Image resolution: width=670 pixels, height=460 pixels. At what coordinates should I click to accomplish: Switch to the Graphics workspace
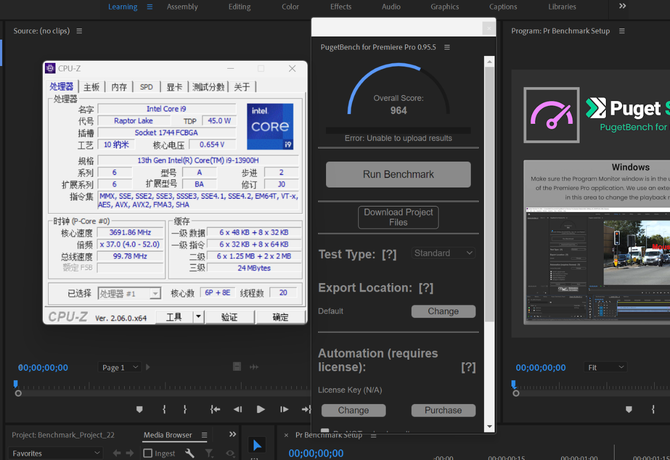tap(444, 7)
